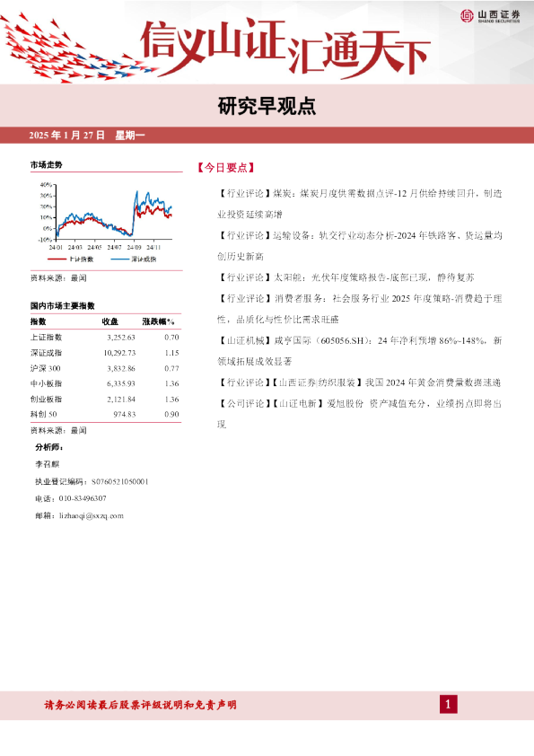Open the 纺织服装 gold consumption entry
This screenshot has height=756, width=534.
coord(359,382)
